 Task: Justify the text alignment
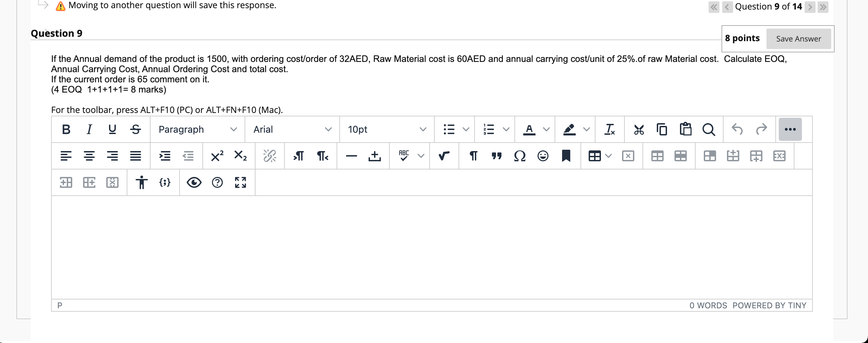pos(136,156)
